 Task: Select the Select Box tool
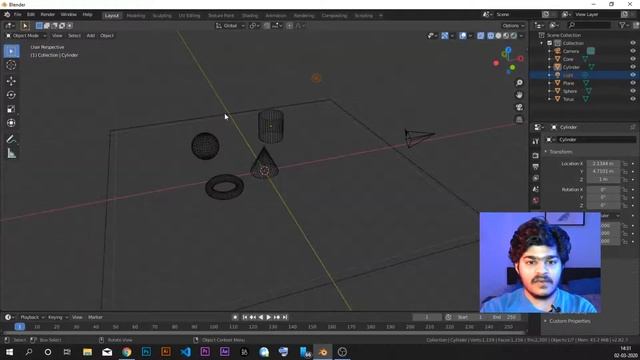pyautogui.click(x=11, y=51)
